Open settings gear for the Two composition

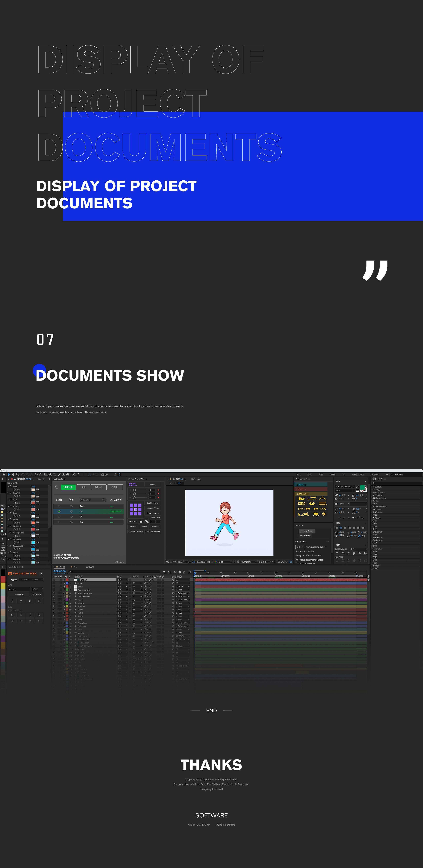point(71,506)
